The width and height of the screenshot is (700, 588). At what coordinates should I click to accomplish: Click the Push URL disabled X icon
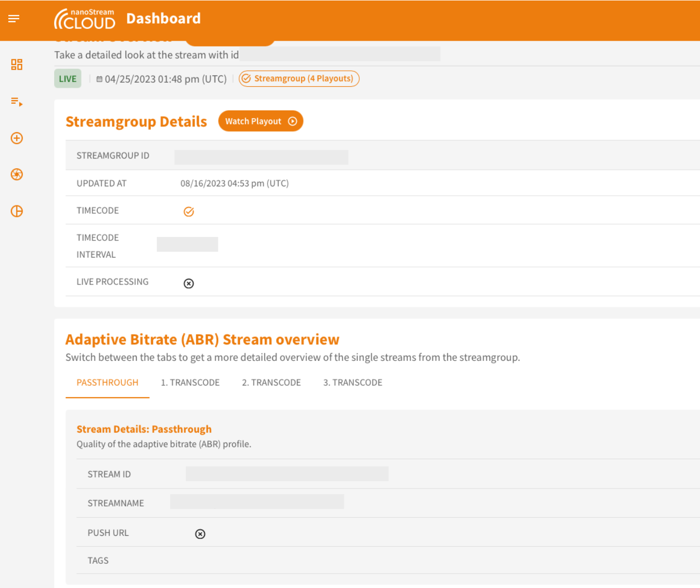pos(200,534)
